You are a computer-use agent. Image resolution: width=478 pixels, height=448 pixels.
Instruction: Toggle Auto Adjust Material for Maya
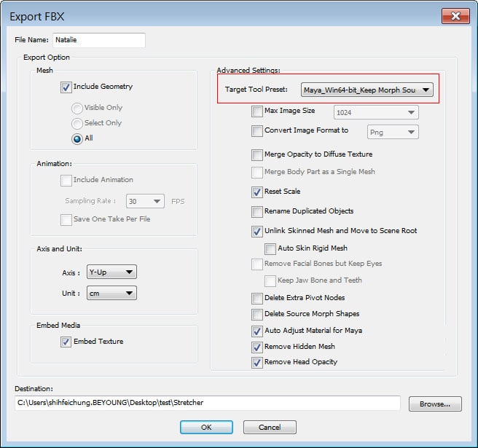(257, 331)
